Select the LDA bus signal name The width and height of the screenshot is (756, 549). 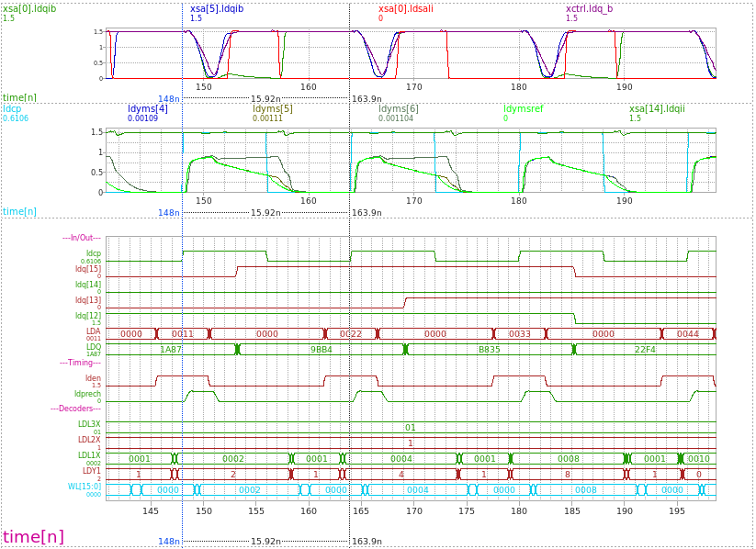93,331
